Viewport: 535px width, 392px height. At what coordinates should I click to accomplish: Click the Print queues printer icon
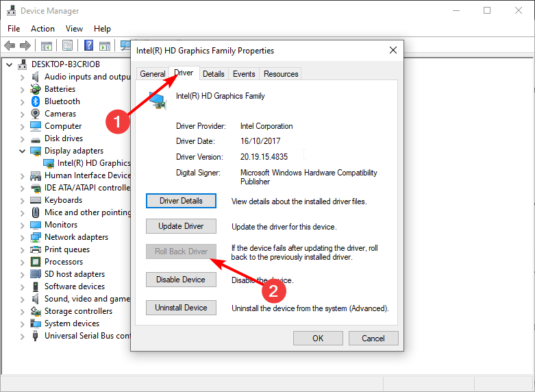[36, 249]
